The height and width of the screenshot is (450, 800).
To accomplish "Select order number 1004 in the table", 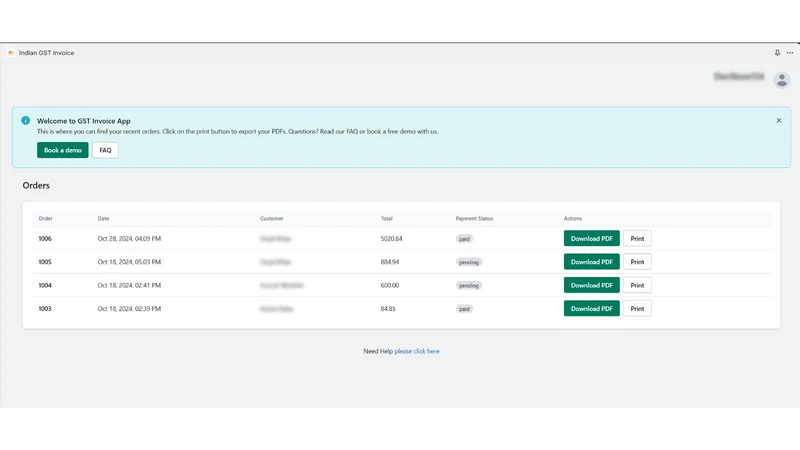I will coord(45,285).
